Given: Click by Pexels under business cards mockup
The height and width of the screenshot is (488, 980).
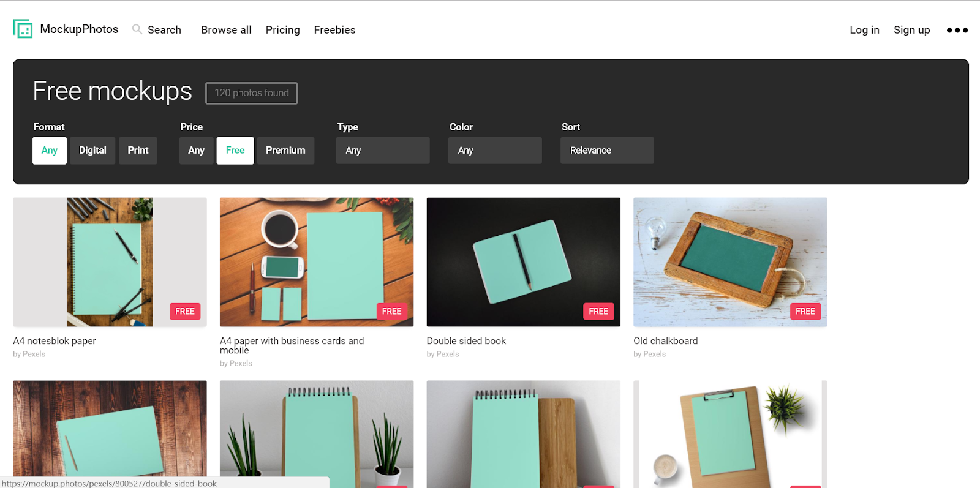Looking at the screenshot, I should [236, 364].
